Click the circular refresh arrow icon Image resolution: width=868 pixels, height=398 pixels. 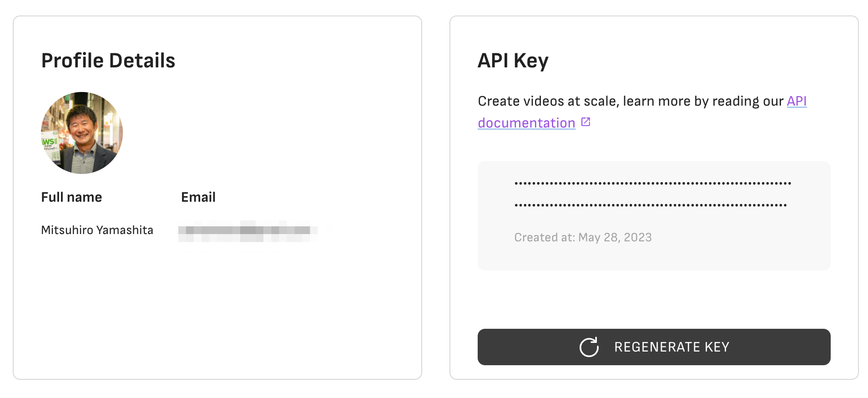tap(589, 347)
